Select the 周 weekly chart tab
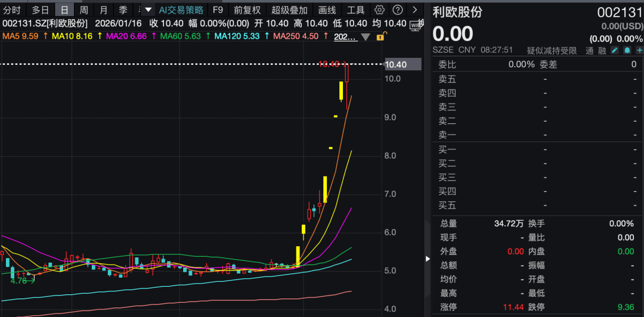The width and height of the screenshot is (644, 317). click(84, 10)
